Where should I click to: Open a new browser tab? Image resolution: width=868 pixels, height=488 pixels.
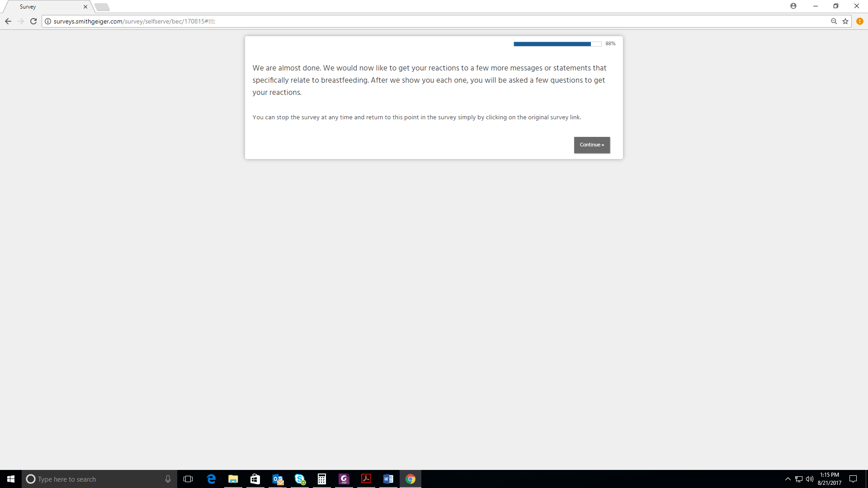102,7
